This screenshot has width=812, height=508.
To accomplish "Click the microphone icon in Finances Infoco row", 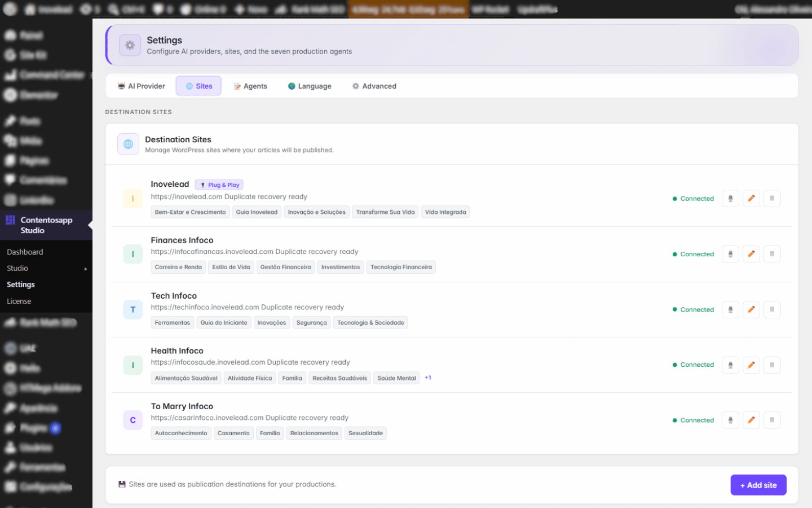I will (x=730, y=254).
